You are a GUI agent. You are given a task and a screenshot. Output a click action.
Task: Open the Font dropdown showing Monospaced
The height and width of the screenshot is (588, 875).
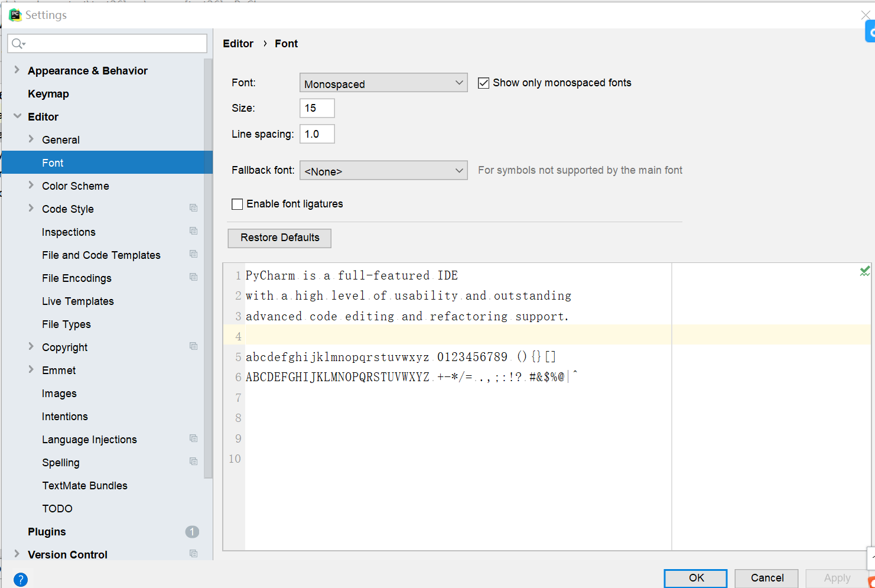[x=383, y=83]
